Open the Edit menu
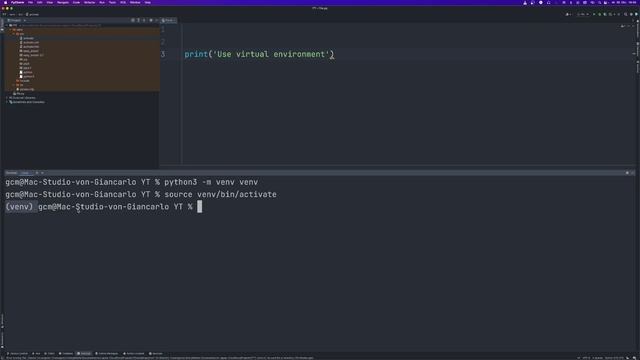 [x=40, y=2]
